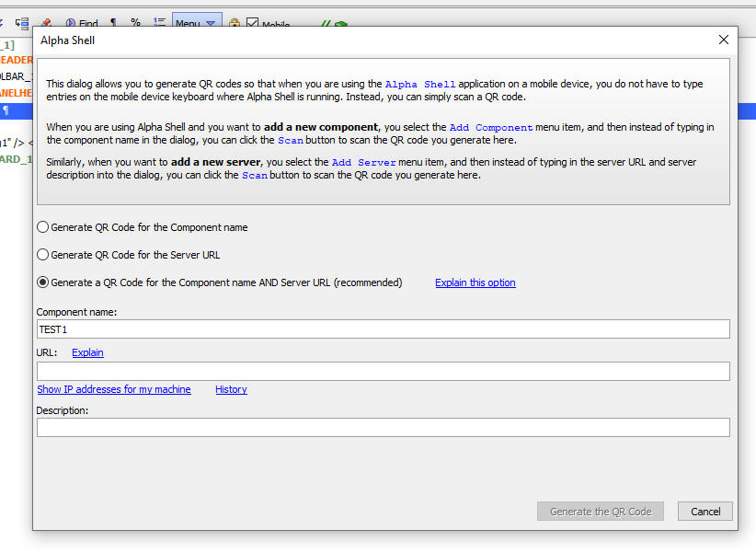Screen dimensions: 756x553
Task: Click the percent icon in background toolbar
Action: pyautogui.click(x=135, y=22)
